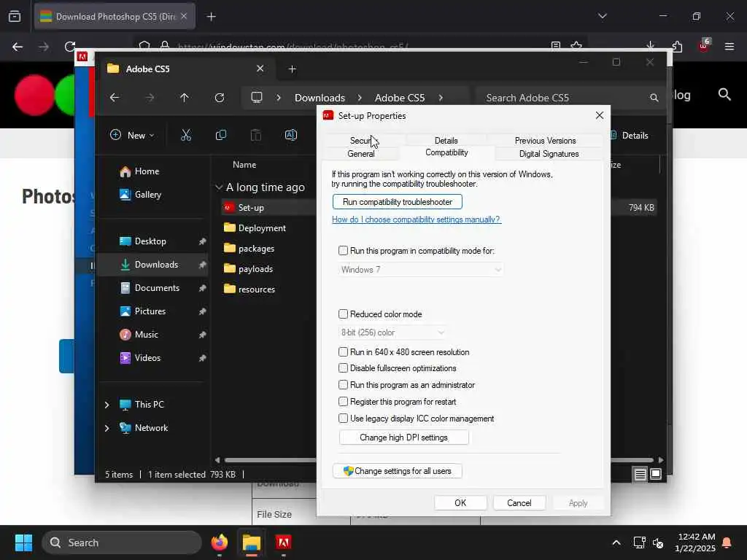Open 'How do I choose compatibility settings manually?' link
The width and height of the screenshot is (747, 560).
coord(417,219)
